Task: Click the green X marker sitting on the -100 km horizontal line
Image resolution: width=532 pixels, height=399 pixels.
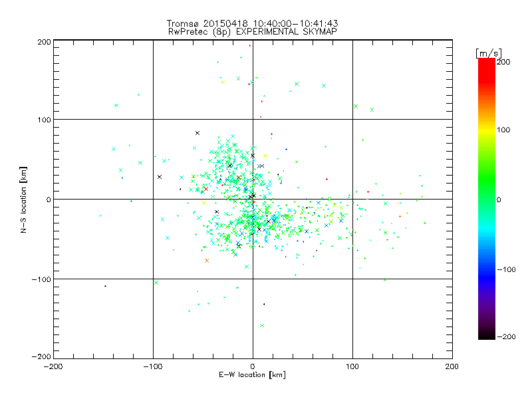Action: tap(156, 282)
